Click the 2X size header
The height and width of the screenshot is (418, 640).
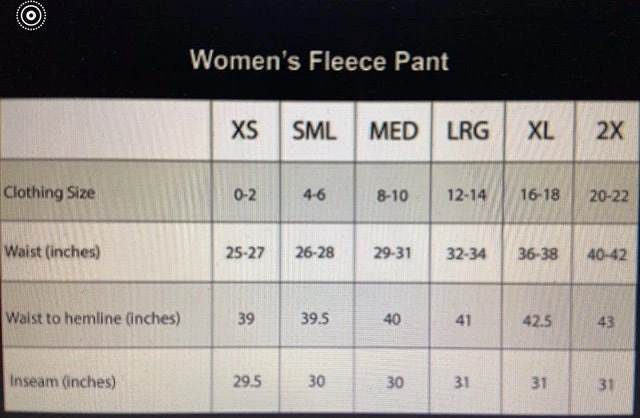[x=609, y=131]
